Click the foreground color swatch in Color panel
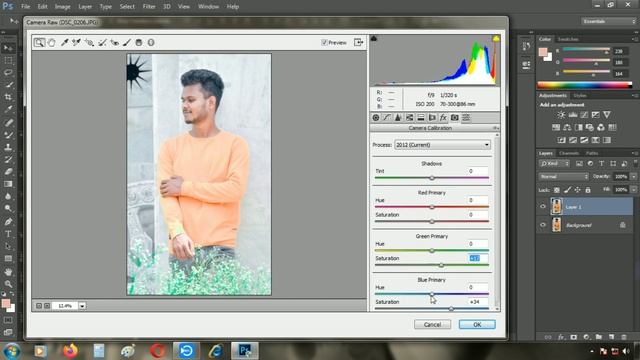This screenshot has height=360, width=640. [x=543, y=52]
